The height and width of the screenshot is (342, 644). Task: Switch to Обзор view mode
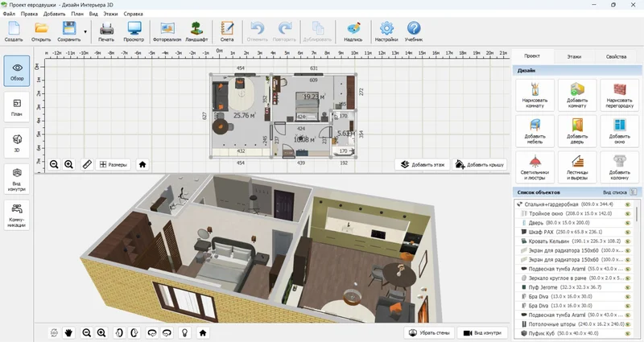pos(17,71)
